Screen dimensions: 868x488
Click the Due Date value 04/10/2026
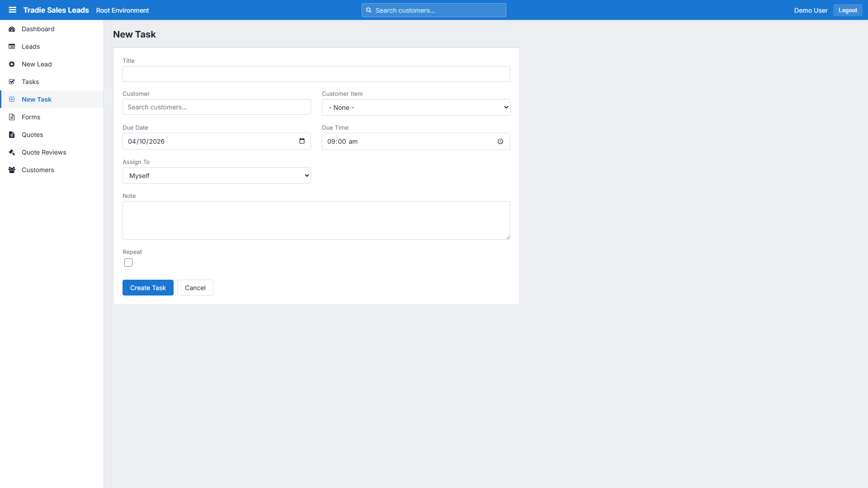pyautogui.click(x=146, y=141)
